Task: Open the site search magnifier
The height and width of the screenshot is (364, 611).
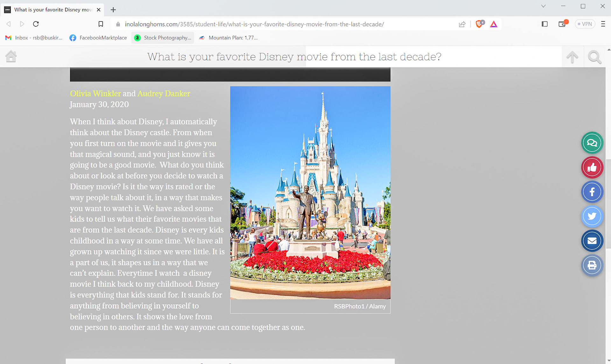Action: [594, 57]
